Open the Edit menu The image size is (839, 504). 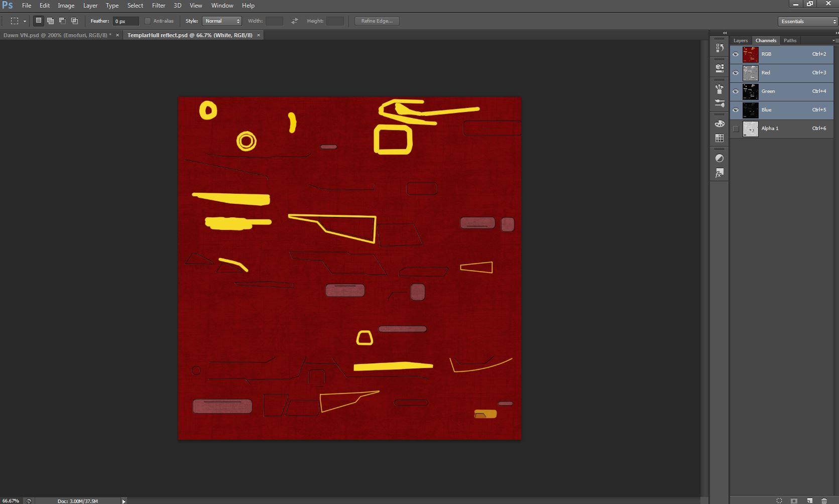coord(45,6)
